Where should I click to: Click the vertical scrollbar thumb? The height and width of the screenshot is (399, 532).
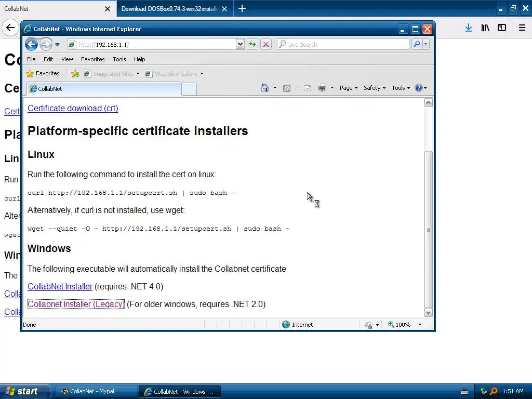(x=429, y=229)
